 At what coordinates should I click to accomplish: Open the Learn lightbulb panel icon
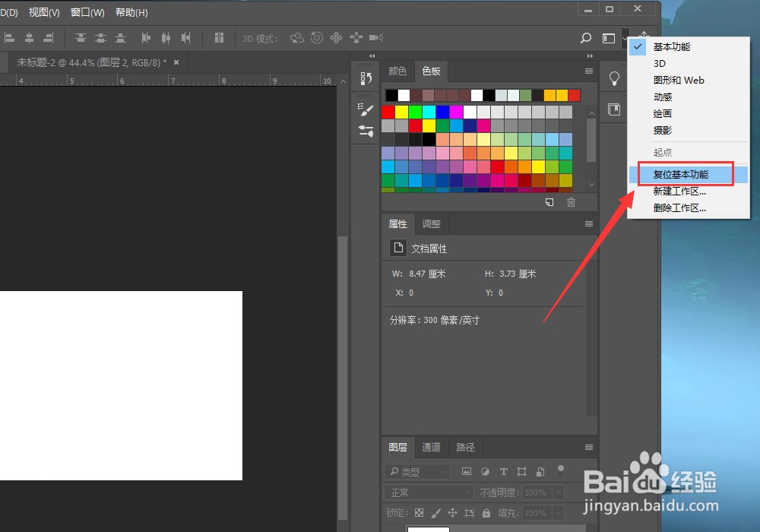[614, 78]
